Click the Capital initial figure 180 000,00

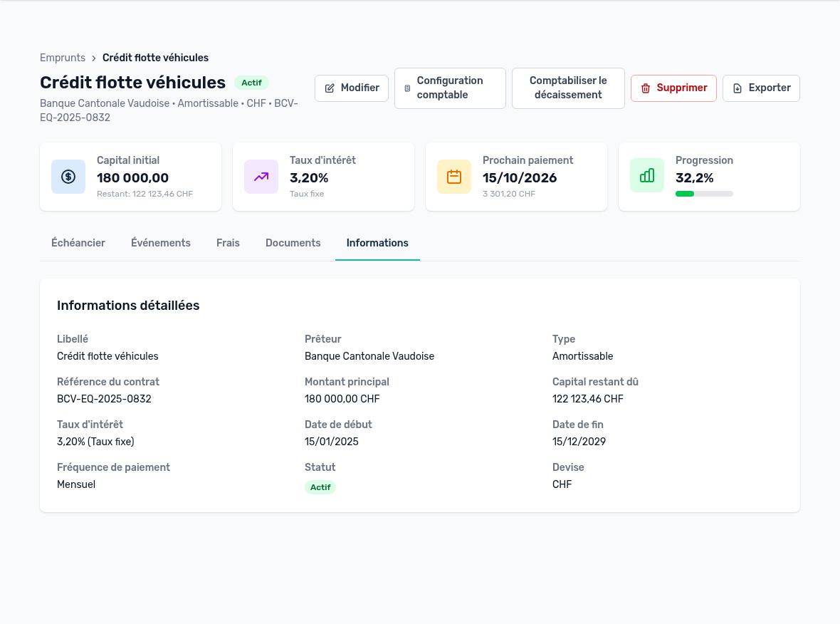coord(133,178)
